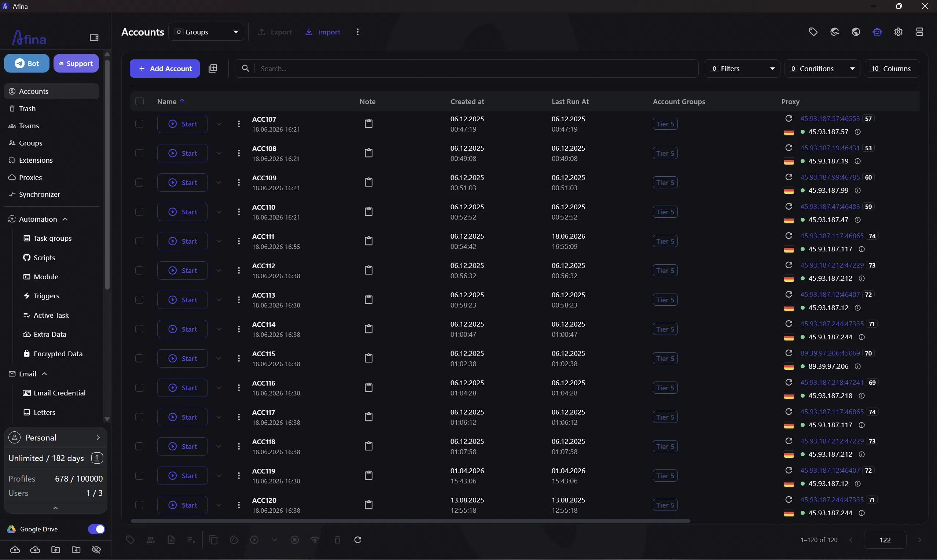Collapse the sidebar panel icon
The image size is (937, 560).
(x=94, y=38)
